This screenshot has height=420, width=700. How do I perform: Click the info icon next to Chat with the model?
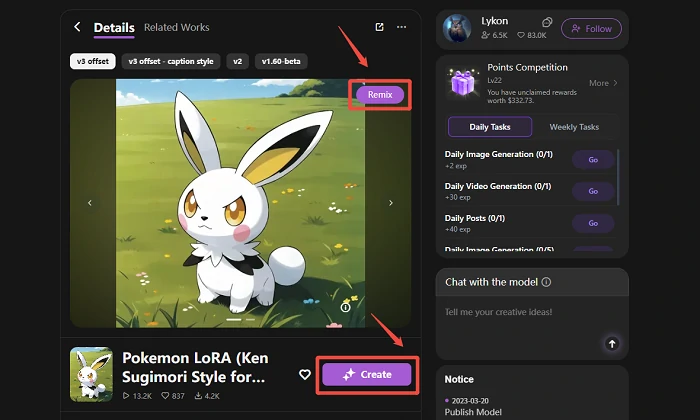click(546, 282)
